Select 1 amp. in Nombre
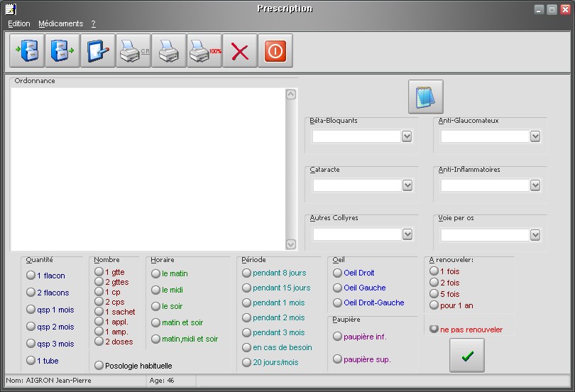Image resolution: width=575 pixels, height=392 pixels. 112,332
